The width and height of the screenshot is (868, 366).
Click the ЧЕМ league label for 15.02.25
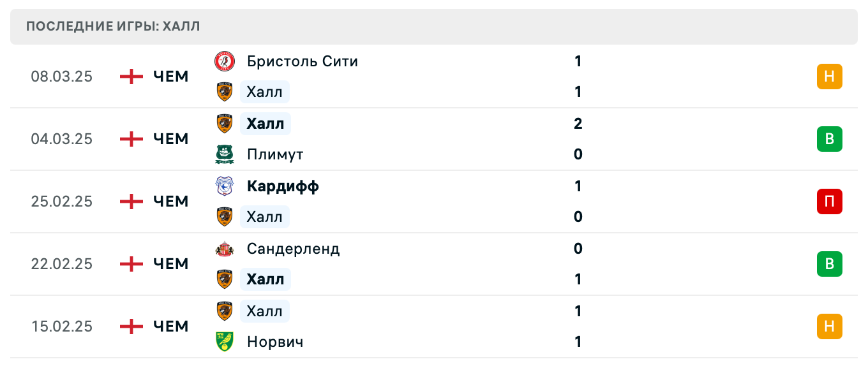[171, 326]
